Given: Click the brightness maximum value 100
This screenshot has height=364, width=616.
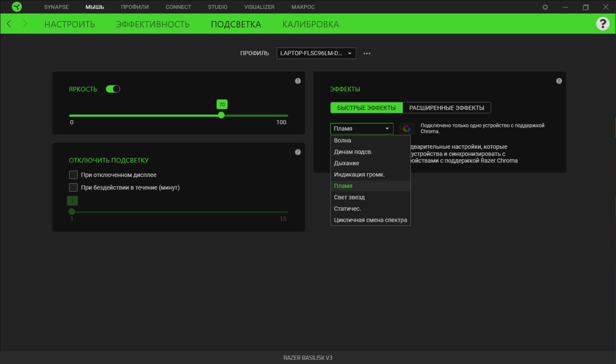Looking at the screenshot, I should pos(281,122).
